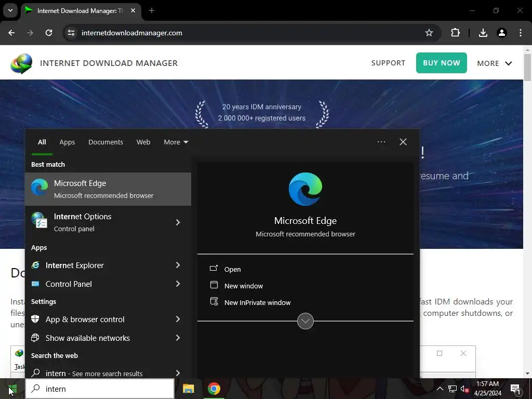Expand the intern web search result arrow
Viewport: 532px width, 399px height.
tap(178, 373)
